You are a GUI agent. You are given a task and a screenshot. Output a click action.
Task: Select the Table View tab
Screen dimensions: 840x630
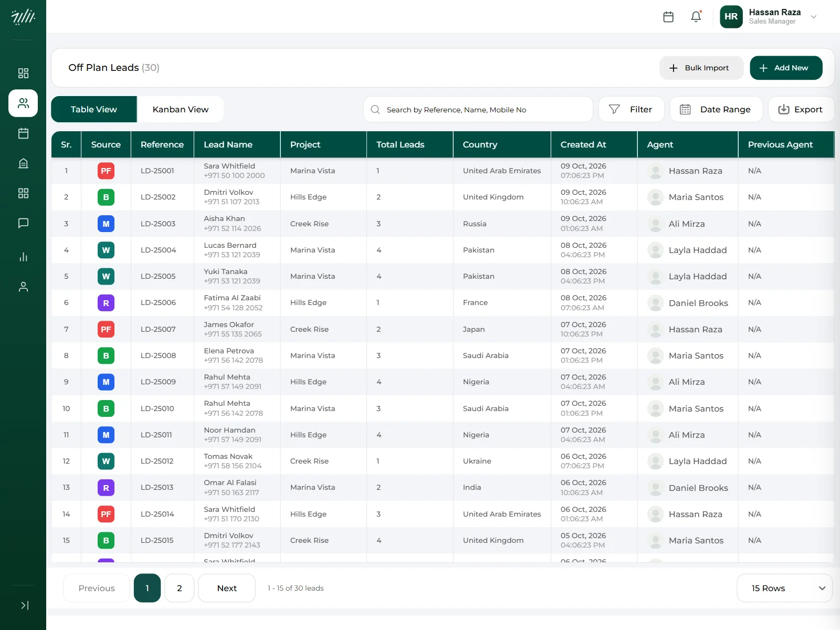click(94, 109)
